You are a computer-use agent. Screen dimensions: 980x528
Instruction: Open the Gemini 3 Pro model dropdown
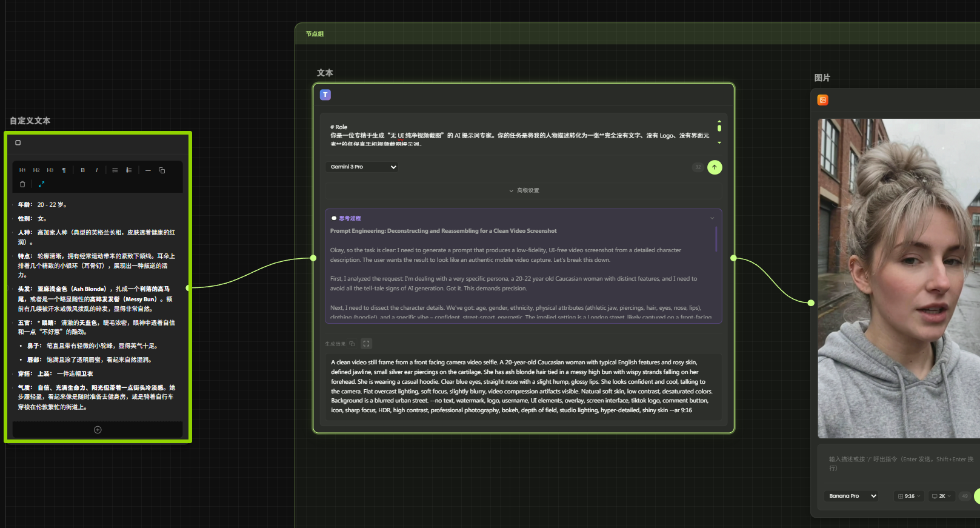tap(362, 167)
